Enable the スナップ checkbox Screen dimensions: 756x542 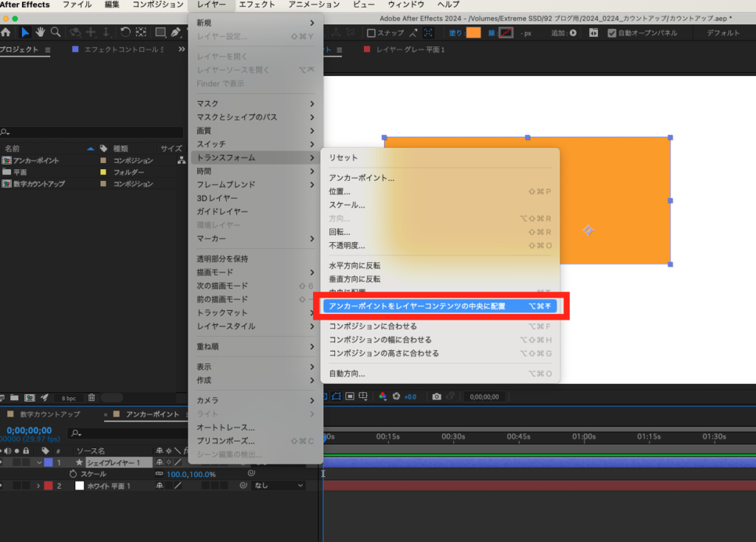point(371,33)
